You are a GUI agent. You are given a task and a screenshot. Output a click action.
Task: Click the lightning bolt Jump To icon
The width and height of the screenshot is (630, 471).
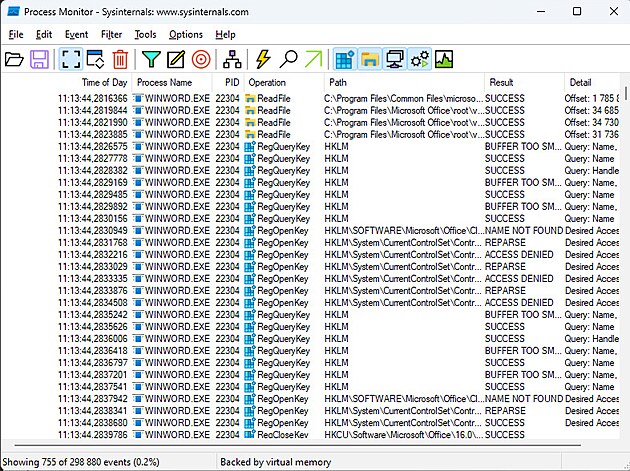(x=263, y=59)
